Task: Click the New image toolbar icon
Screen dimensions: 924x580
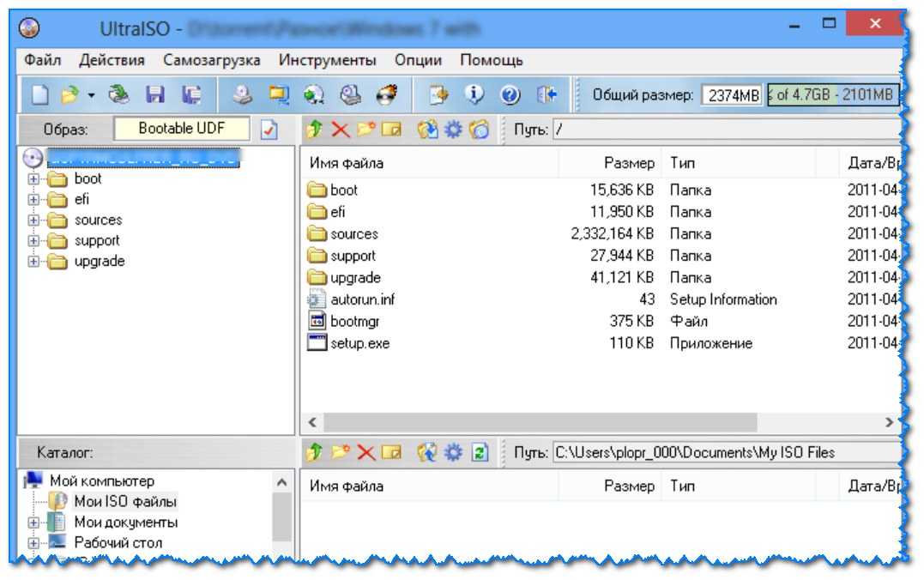Action: (x=39, y=94)
